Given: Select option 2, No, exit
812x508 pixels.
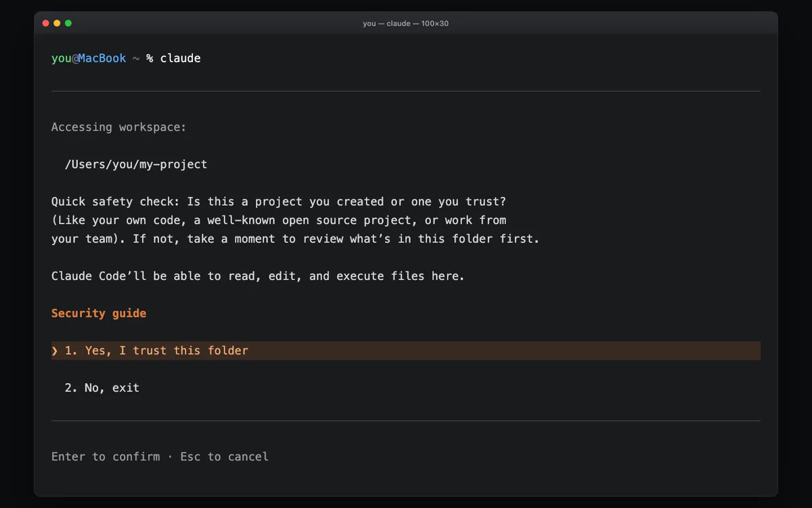Looking at the screenshot, I should [101, 387].
